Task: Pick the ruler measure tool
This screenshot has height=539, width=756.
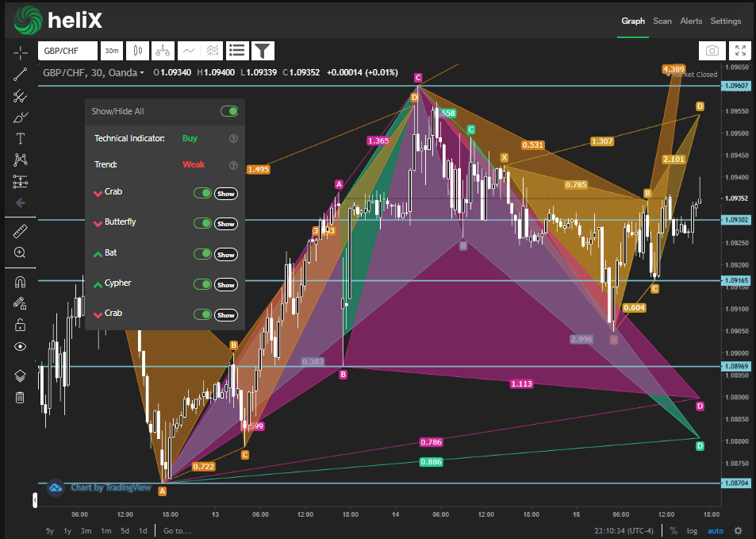Action: pos(20,231)
